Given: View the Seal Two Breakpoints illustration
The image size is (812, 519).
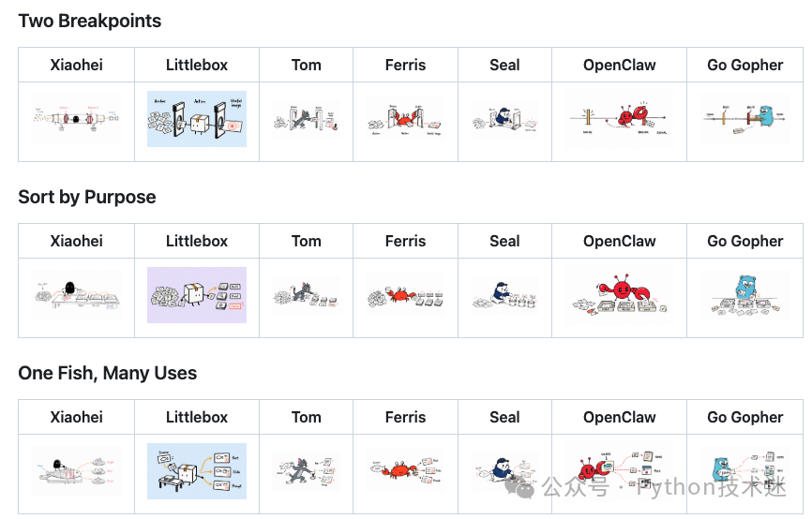Looking at the screenshot, I should pyautogui.click(x=504, y=119).
